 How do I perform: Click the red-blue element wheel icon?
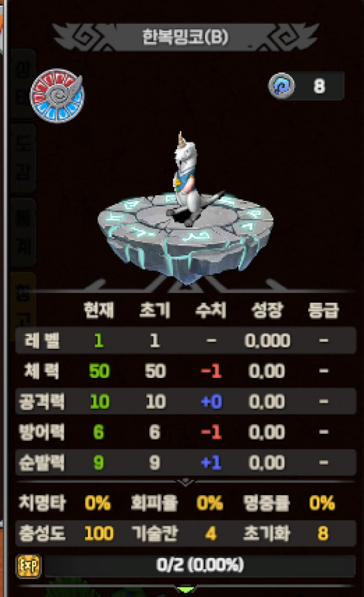click(x=57, y=96)
